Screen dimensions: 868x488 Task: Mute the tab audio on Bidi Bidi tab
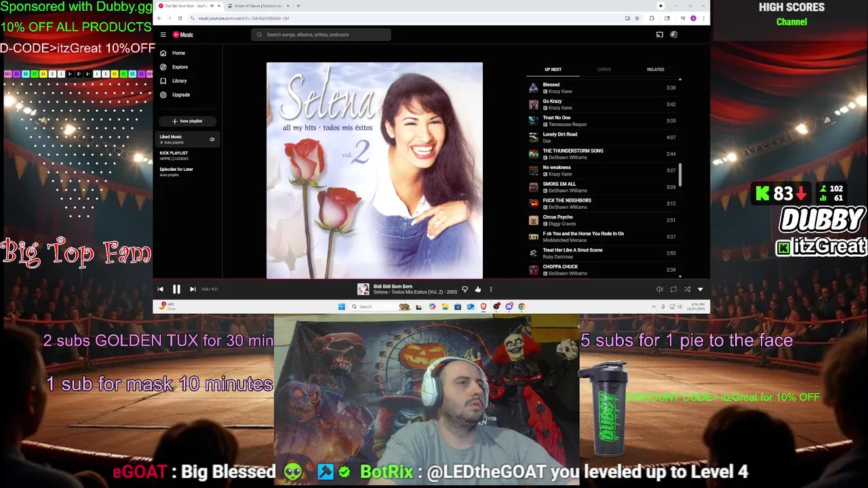[x=212, y=6]
